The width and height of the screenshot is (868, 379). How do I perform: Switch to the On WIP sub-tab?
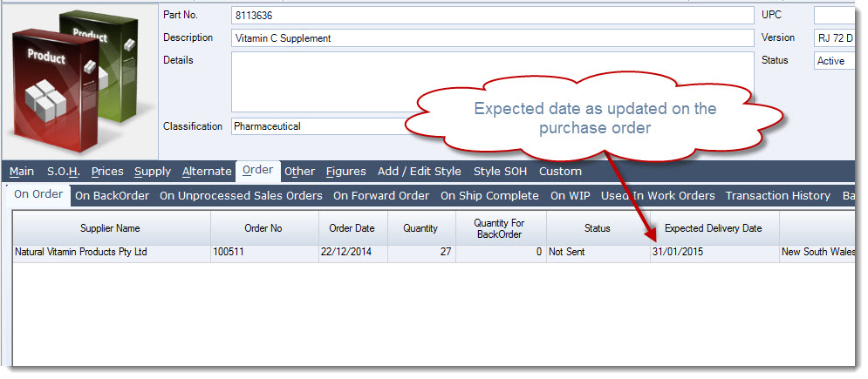(x=571, y=195)
